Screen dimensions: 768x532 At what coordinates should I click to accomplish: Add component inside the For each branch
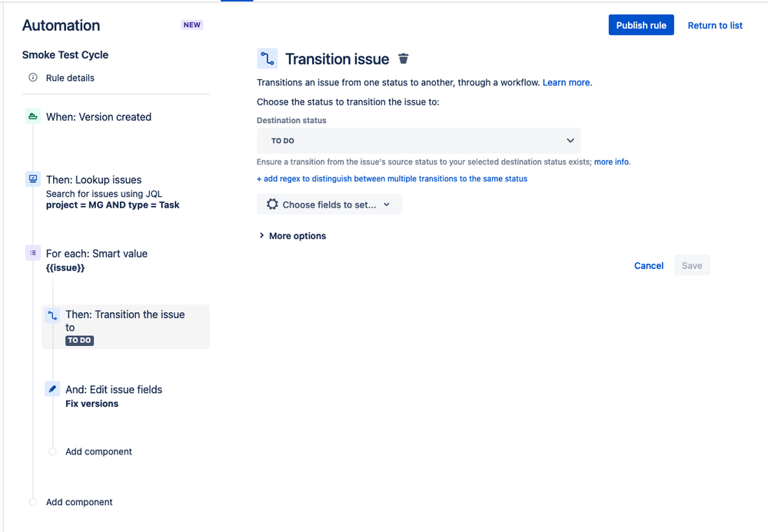coord(98,452)
